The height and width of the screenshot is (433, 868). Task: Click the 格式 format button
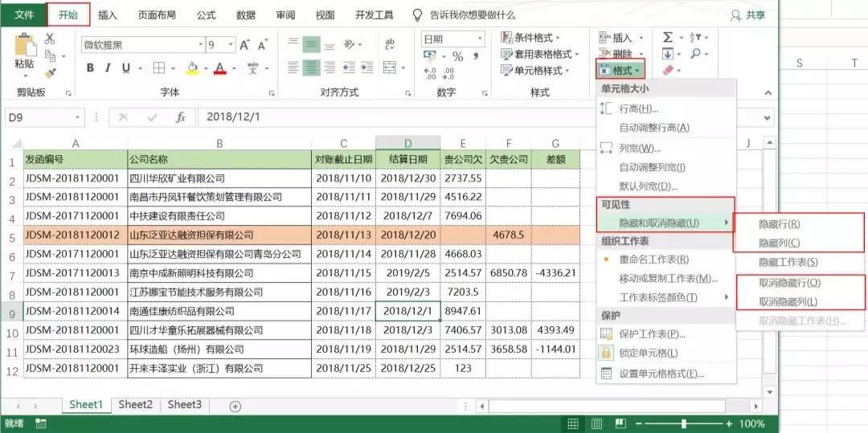point(620,70)
